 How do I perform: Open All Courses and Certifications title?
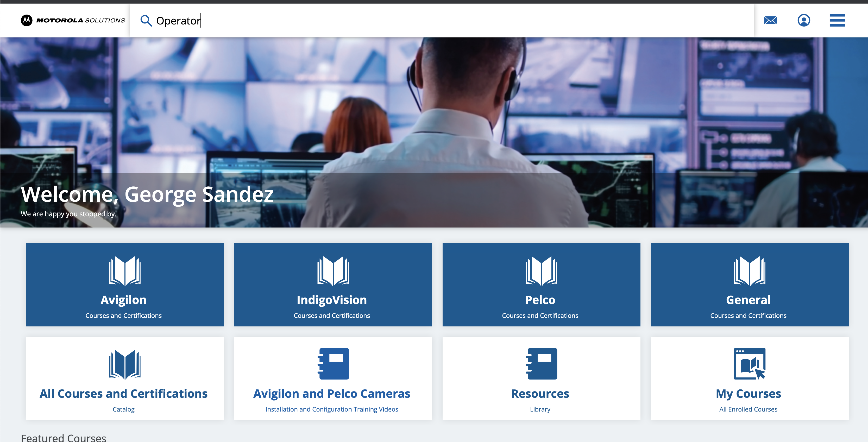point(124,394)
